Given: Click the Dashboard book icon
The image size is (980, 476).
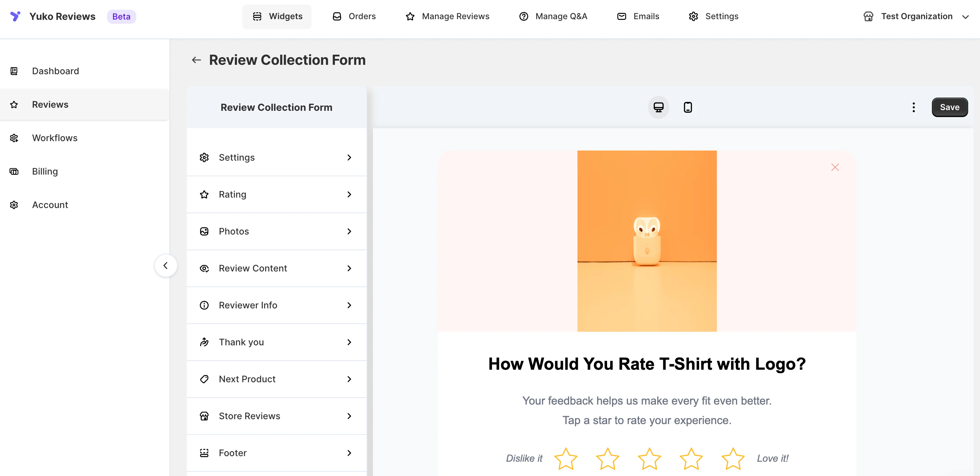Looking at the screenshot, I should 14,71.
